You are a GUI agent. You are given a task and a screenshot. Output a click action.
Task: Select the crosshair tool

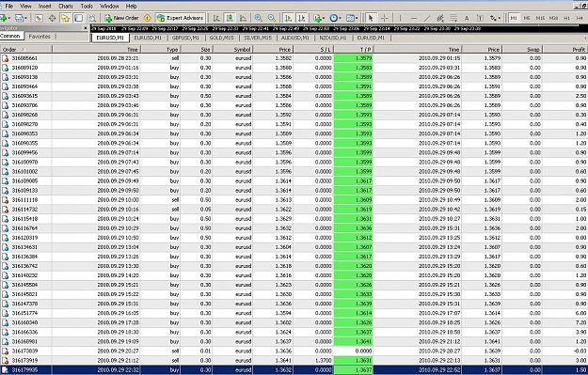385,18
